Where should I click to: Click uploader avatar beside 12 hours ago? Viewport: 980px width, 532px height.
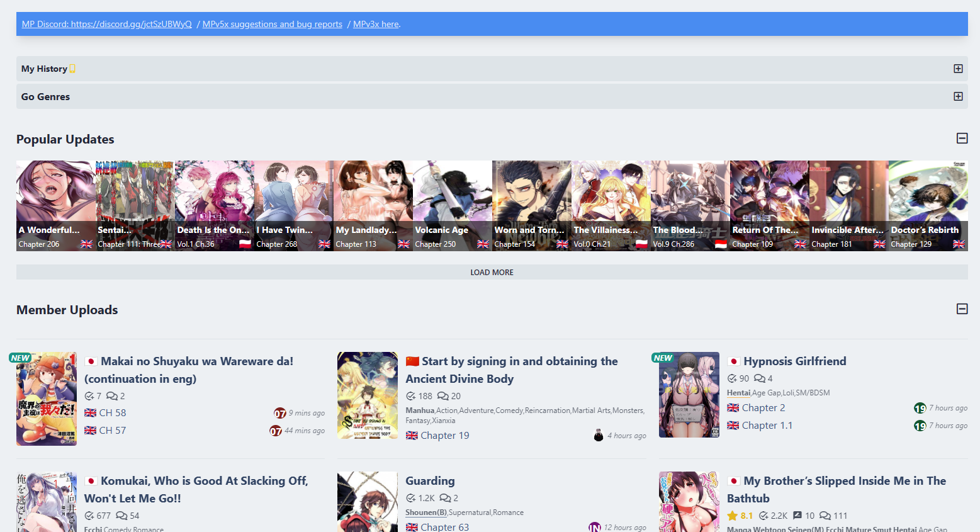594,527
